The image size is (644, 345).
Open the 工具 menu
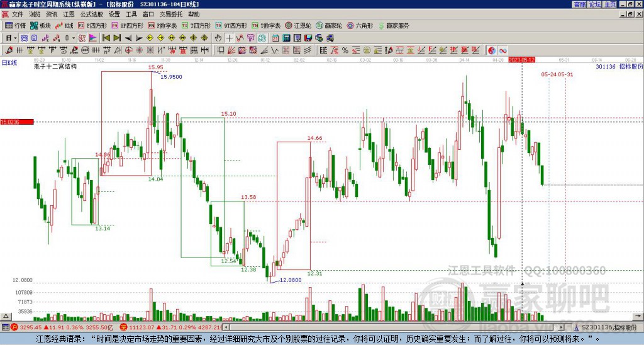pos(131,14)
